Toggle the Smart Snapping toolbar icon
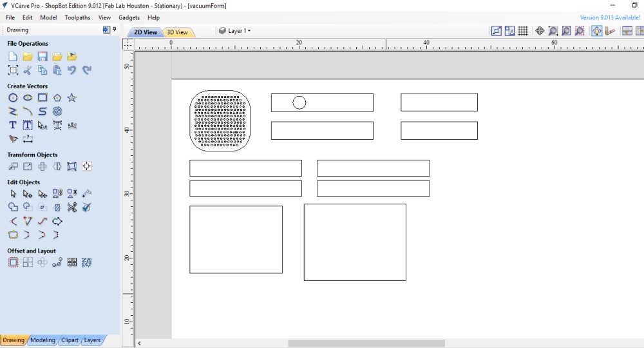The width and height of the screenshot is (644, 348). [509, 31]
